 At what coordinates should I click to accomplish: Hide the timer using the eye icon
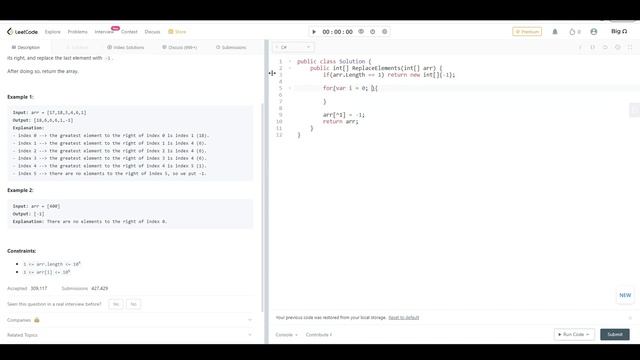coord(361,31)
